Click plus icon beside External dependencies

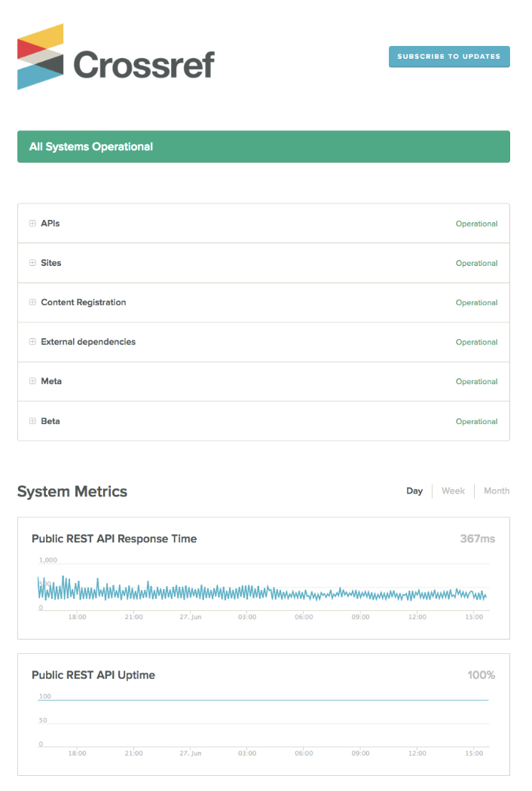[x=32, y=342]
